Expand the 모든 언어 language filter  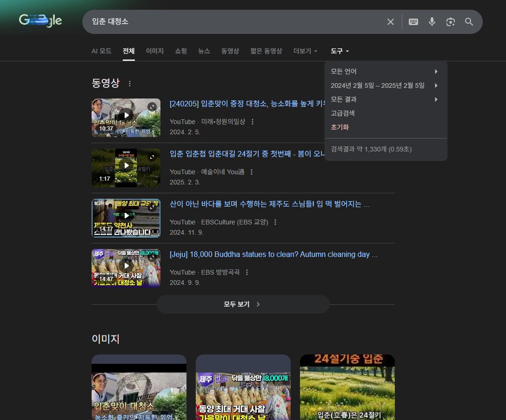coord(385,72)
